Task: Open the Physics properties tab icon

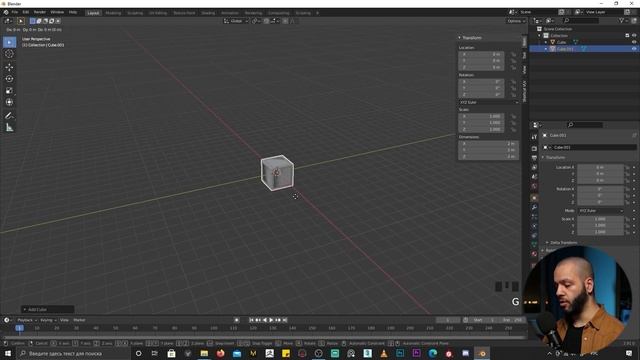Action: [x=534, y=226]
